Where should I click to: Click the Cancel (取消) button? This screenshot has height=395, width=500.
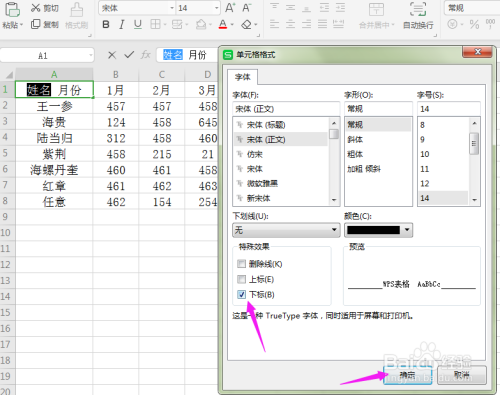[x=462, y=375]
